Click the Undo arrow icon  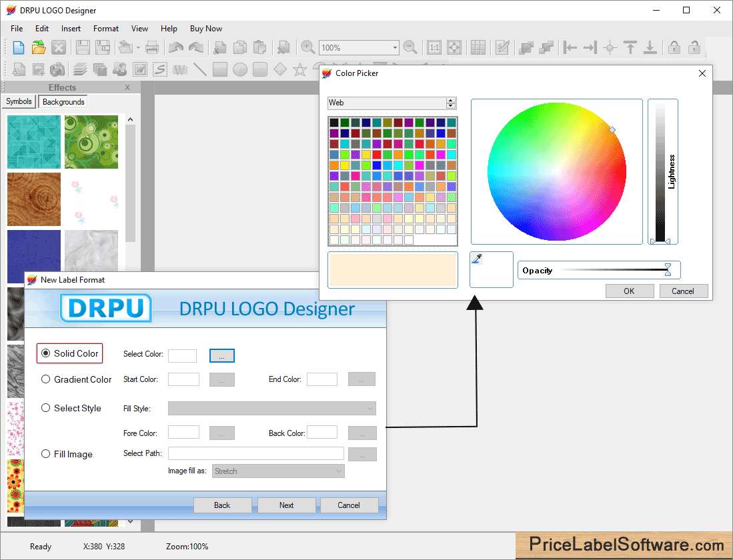176,48
